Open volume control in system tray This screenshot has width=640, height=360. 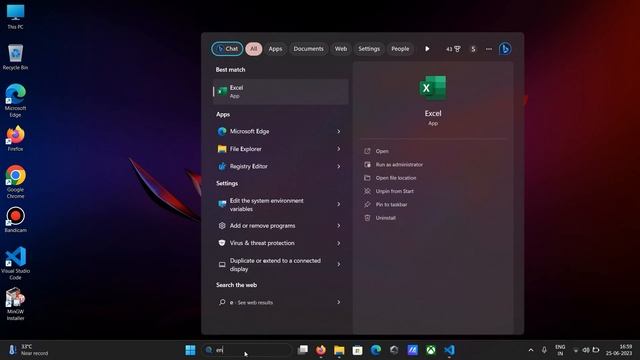[x=586, y=350]
